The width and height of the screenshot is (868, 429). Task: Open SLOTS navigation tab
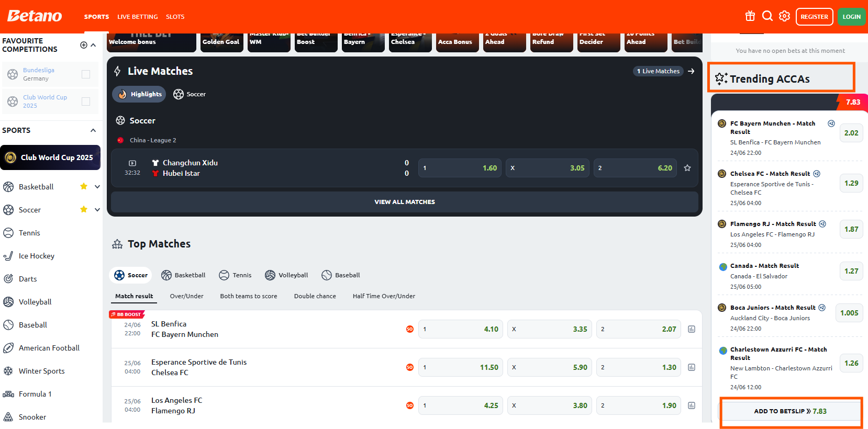175,17
